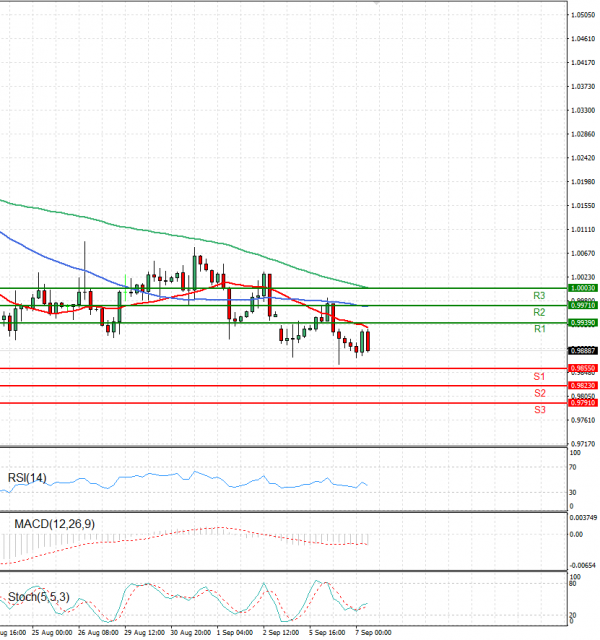Select the 0.98550 support price tag
Viewport: 600px width, 640px height.
(x=583, y=368)
